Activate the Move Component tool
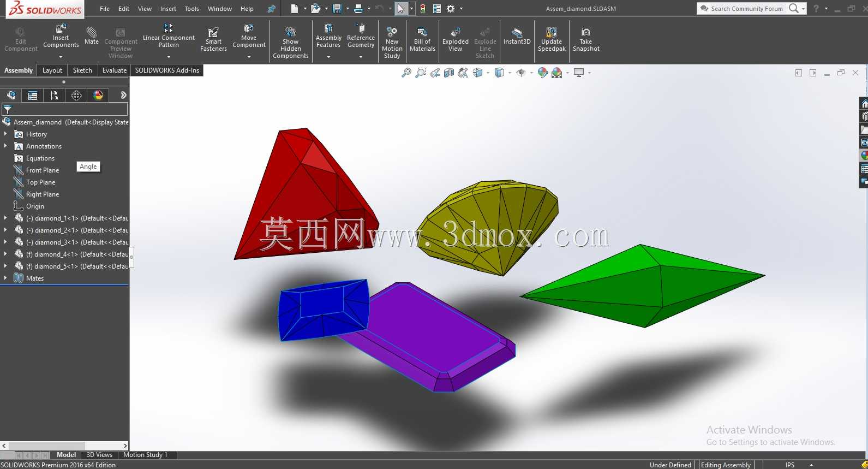 click(249, 36)
